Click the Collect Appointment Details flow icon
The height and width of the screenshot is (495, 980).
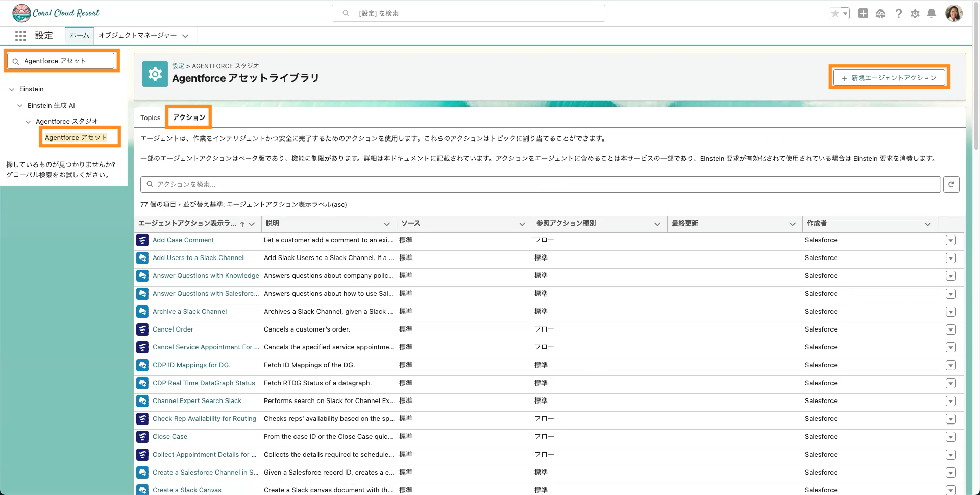point(142,455)
